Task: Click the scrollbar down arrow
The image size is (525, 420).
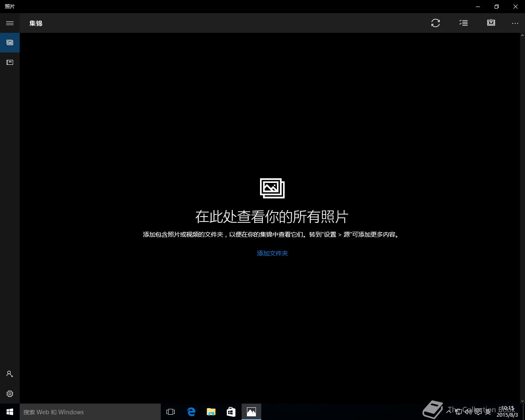Action: coord(522,401)
